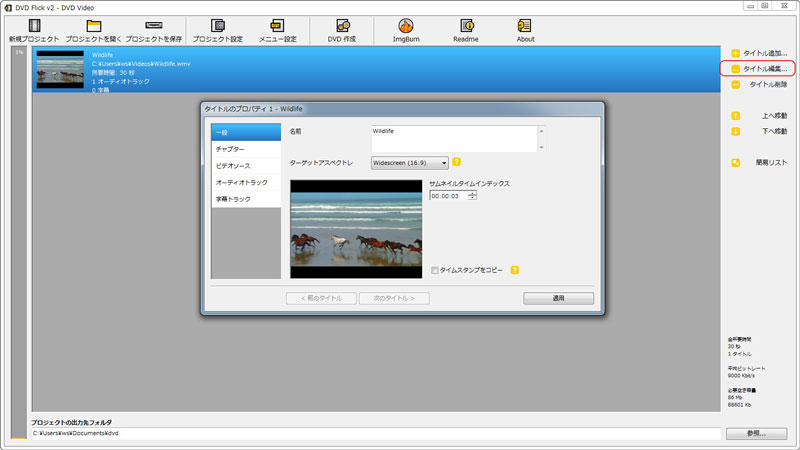
Task: Click the Wildlife title thumbnail in list
Action: coord(60,70)
